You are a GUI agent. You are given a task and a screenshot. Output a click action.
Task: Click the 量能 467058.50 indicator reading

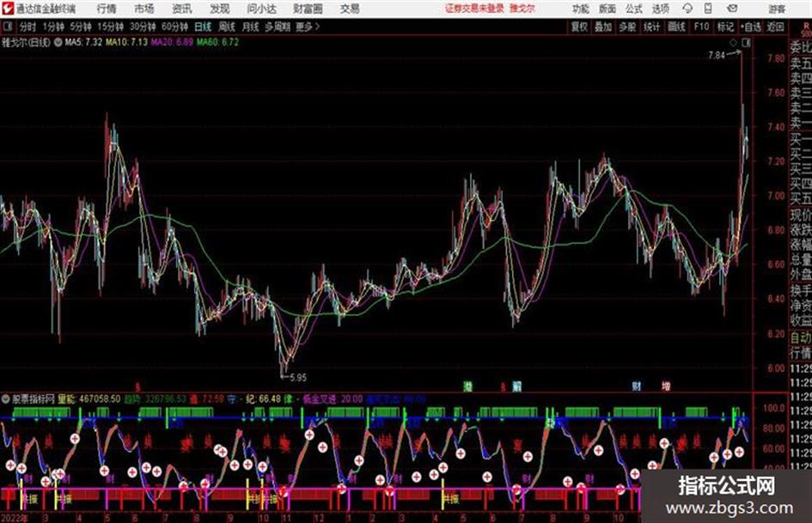coord(89,399)
